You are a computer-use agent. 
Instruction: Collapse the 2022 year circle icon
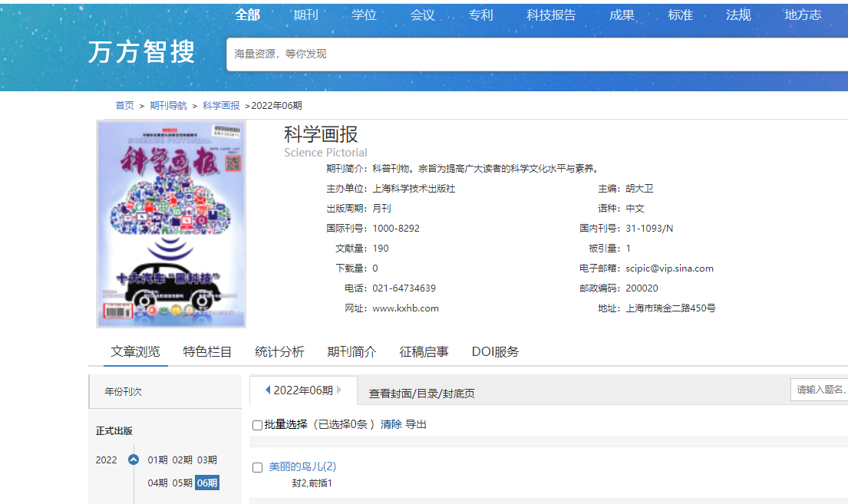pos(134,460)
